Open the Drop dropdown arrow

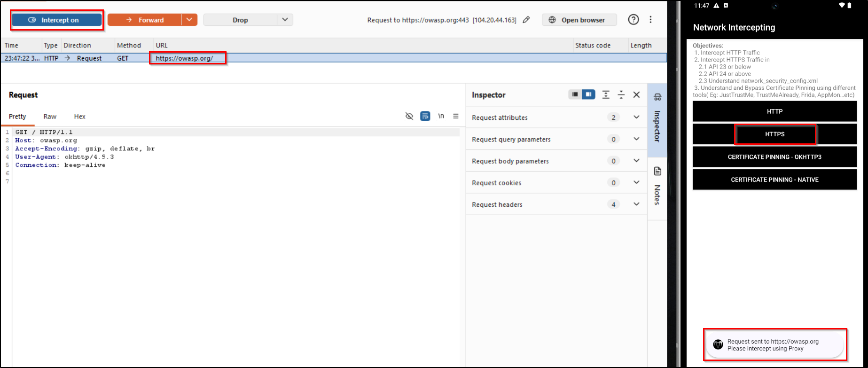[285, 20]
